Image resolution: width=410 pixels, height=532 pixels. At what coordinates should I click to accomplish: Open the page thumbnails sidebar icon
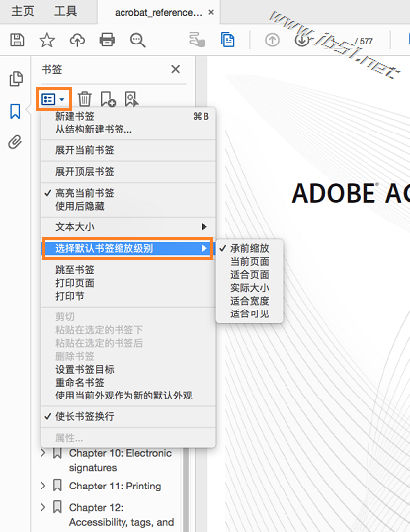click(16, 79)
